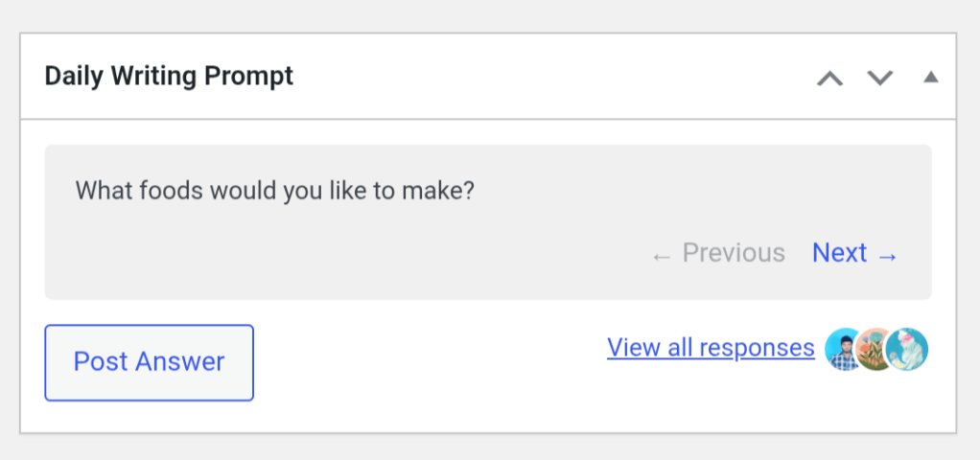Click the avatar of man in checkered shirt
The image size is (980, 460).
844,349
